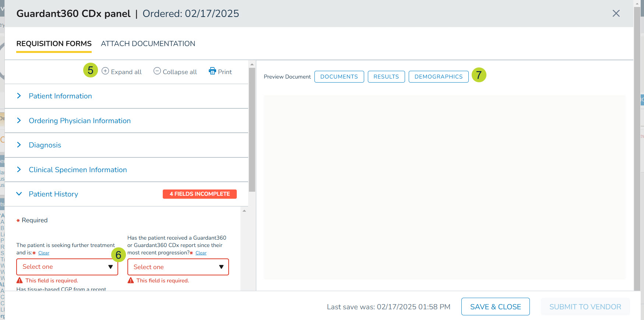This screenshot has height=320, width=644.
Task: Open the Guardant360 report received dropdown
Action: pos(178,267)
